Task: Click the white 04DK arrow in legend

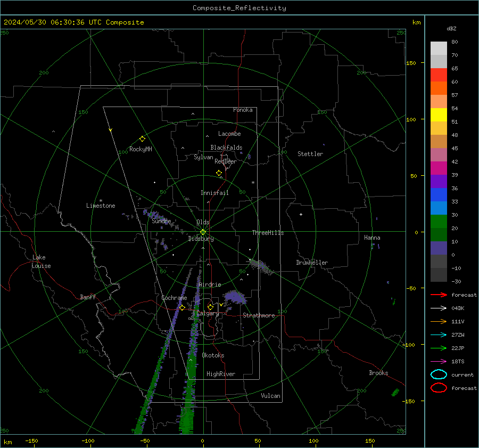Action: (x=439, y=308)
